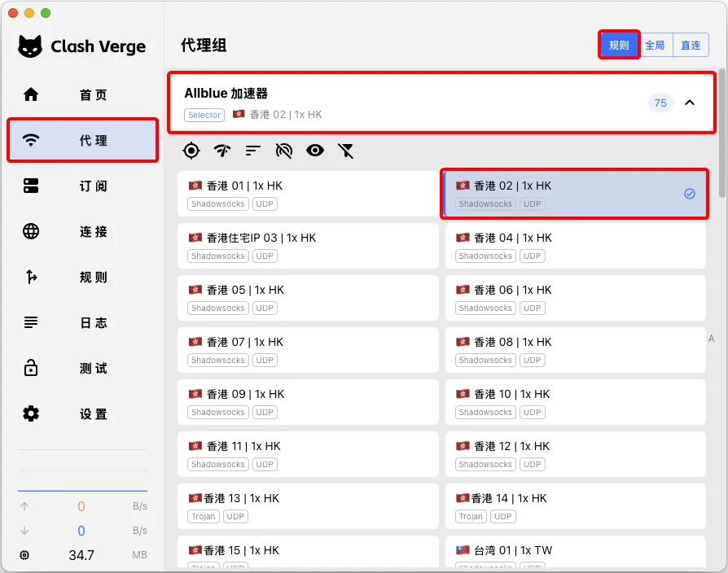Click the Clash Verge cat logo

30,46
